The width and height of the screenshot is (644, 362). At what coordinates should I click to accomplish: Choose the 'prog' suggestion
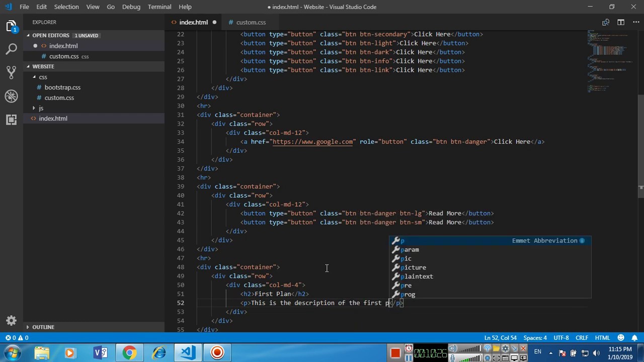490,295
